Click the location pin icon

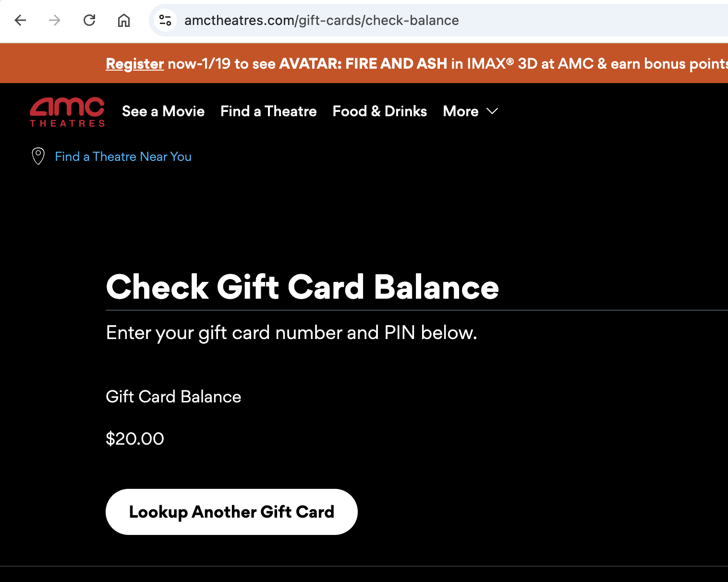tap(38, 157)
